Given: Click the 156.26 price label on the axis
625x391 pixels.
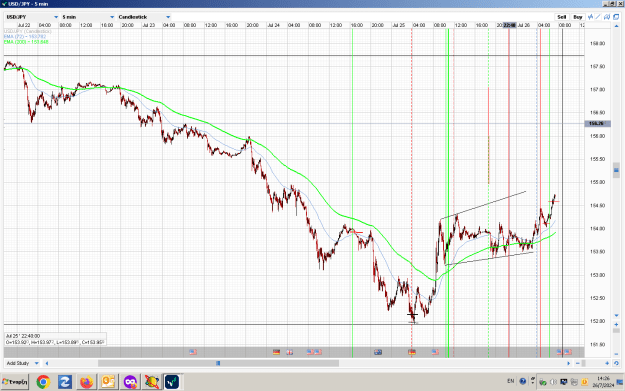Looking at the screenshot, I should pyautogui.click(x=597, y=124).
